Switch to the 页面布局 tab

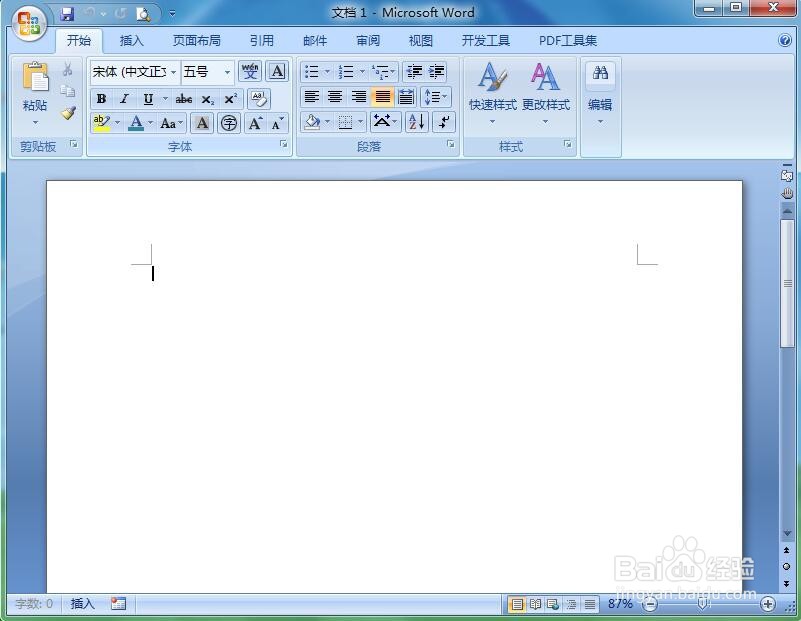[x=197, y=40]
